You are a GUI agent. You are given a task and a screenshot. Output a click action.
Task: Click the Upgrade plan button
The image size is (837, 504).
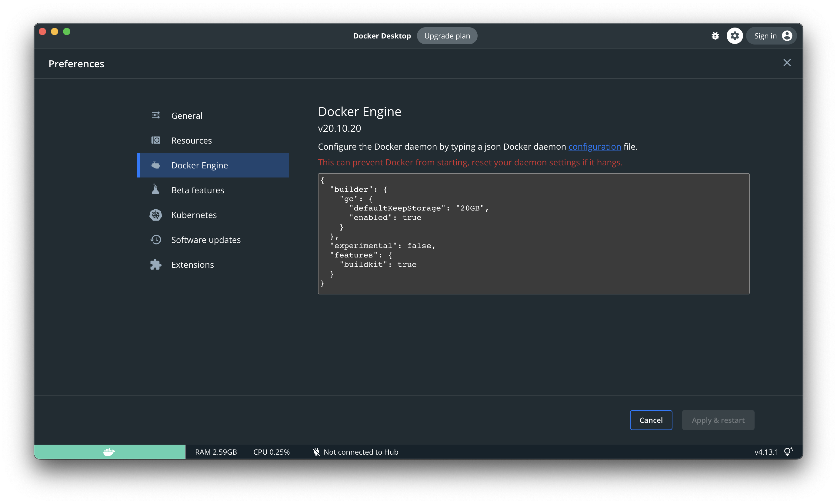447,36
